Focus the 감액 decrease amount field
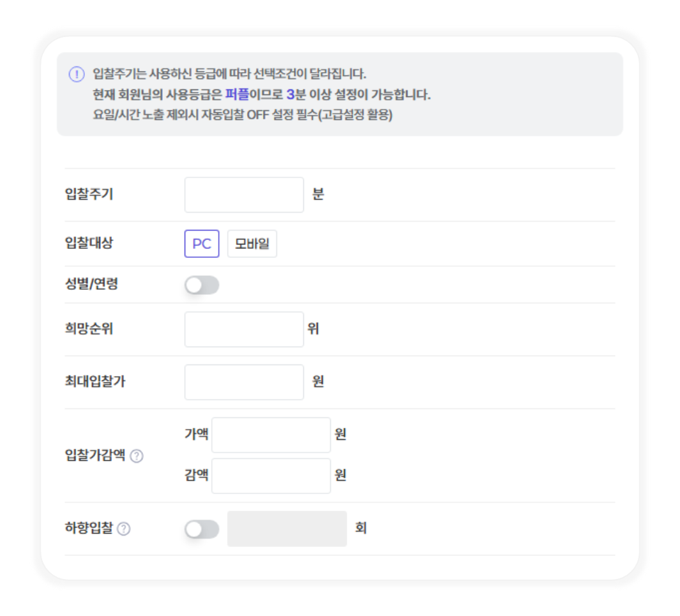The height and width of the screenshot is (616, 680). [271, 476]
